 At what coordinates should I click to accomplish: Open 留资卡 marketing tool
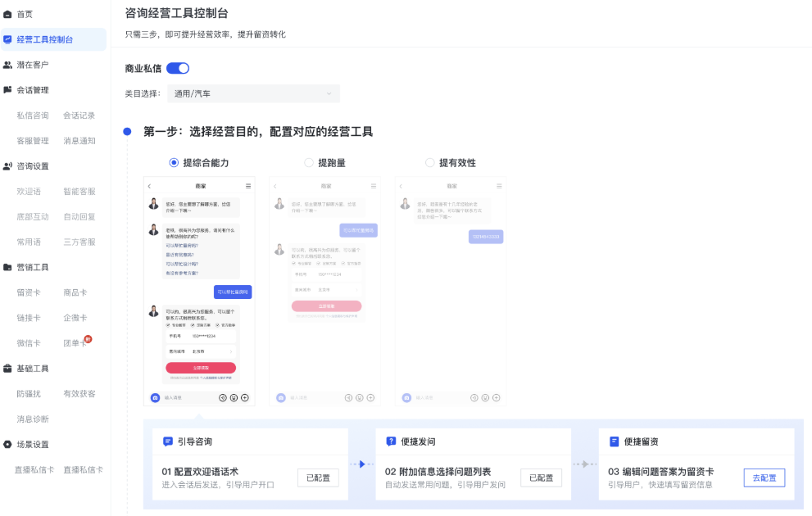(29, 293)
